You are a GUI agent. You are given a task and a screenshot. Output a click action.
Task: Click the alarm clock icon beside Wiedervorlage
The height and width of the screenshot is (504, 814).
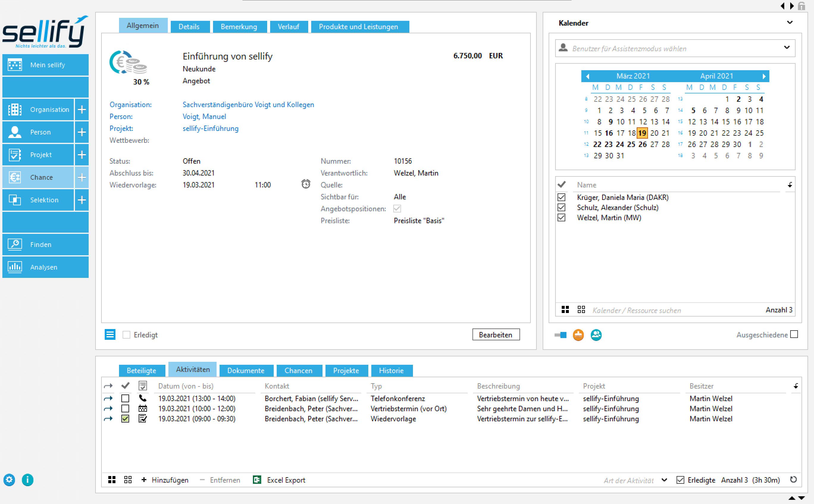click(306, 184)
